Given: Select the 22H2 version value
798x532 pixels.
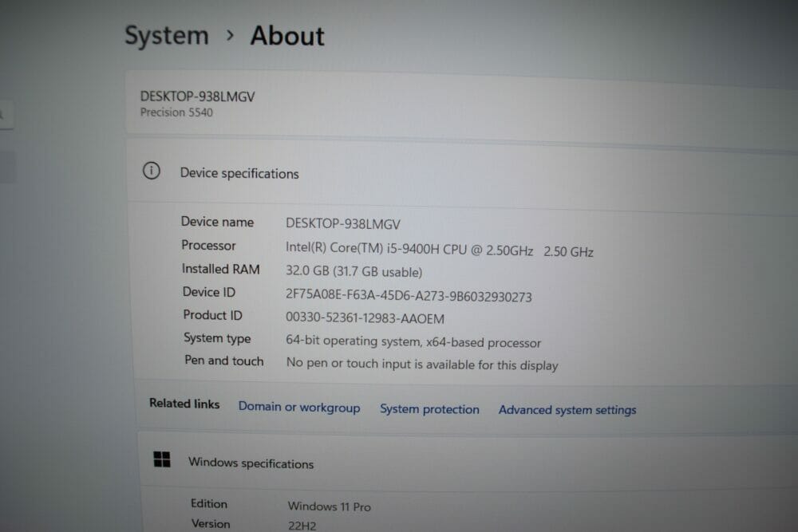Looking at the screenshot, I should click(x=302, y=526).
